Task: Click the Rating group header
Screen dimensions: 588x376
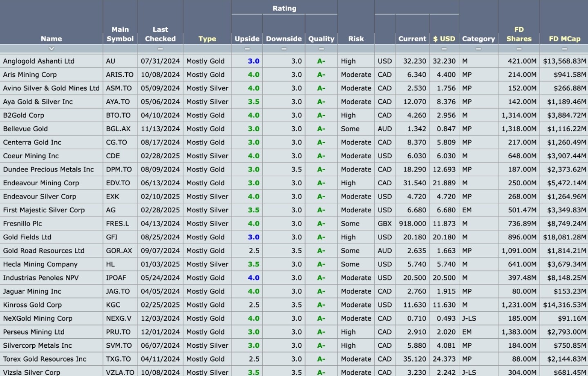Action: 284,8
